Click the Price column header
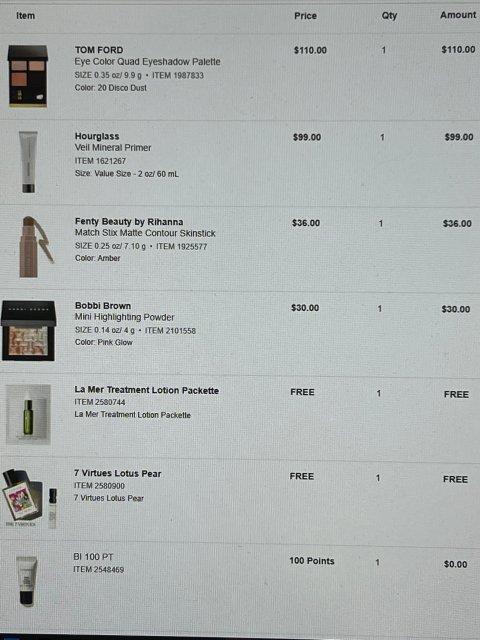480x640 pixels. pyautogui.click(x=305, y=16)
